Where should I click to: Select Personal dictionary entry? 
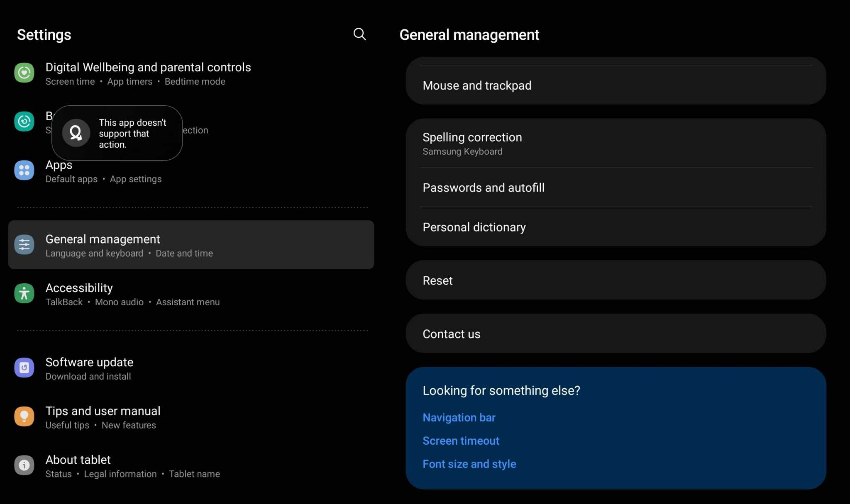click(x=474, y=227)
